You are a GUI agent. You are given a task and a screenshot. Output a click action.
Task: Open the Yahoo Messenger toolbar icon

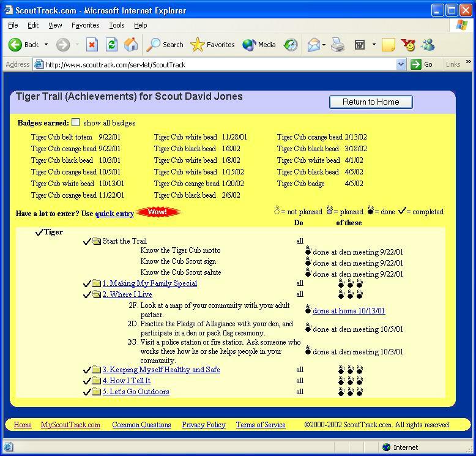[x=408, y=45]
